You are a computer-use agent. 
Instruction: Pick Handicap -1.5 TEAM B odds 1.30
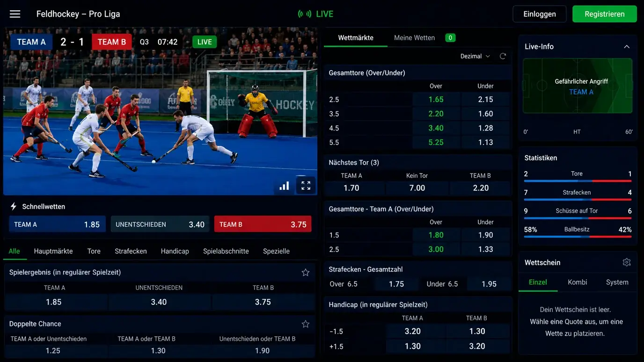478,332
